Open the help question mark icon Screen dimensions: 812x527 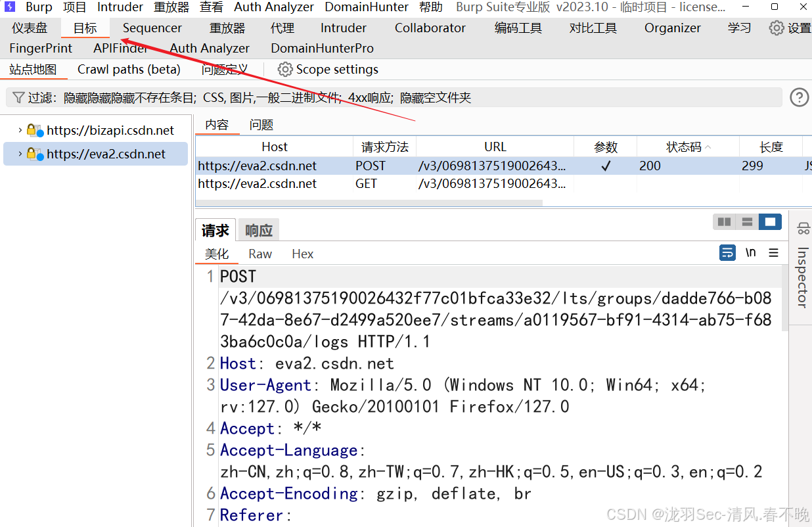click(x=799, y=98)
